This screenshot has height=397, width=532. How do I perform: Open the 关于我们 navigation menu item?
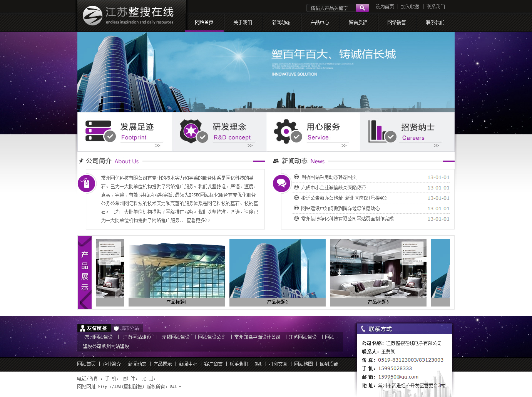pos(243,23)
